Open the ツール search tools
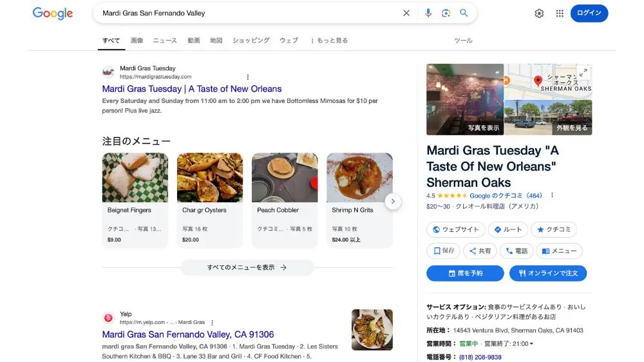This screenshot has width=644, height=362. [x=463, y=41]
